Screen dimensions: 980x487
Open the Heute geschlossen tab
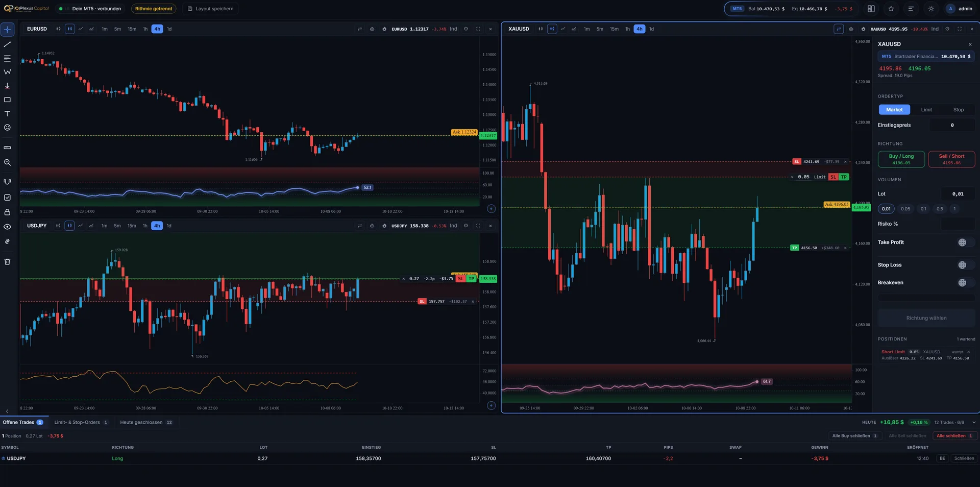click(x=146, y=423)
